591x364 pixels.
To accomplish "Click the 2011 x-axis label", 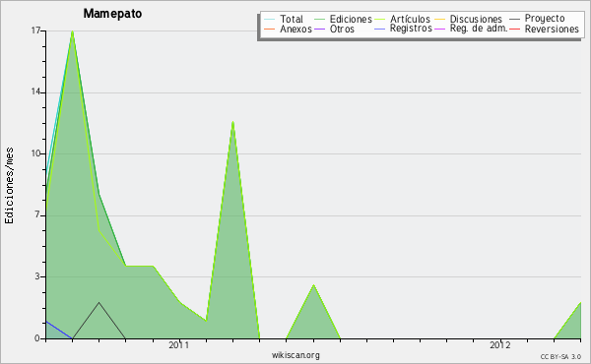I will (x=178, y=344).
